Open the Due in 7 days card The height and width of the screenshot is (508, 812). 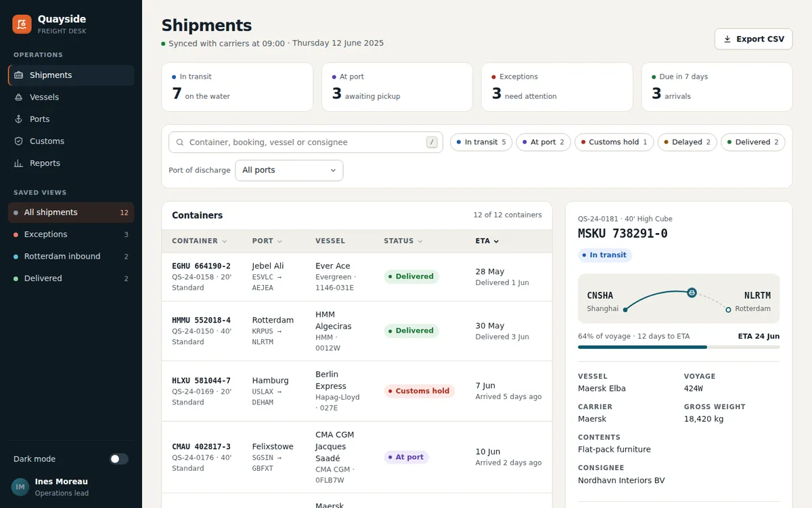tap(717, 87)
